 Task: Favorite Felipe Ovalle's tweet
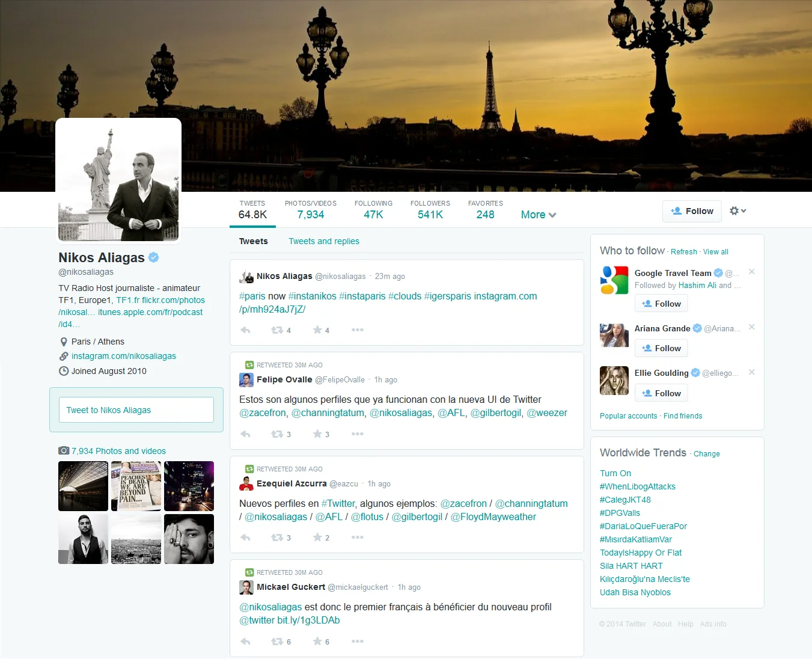(x=317, y=434)
